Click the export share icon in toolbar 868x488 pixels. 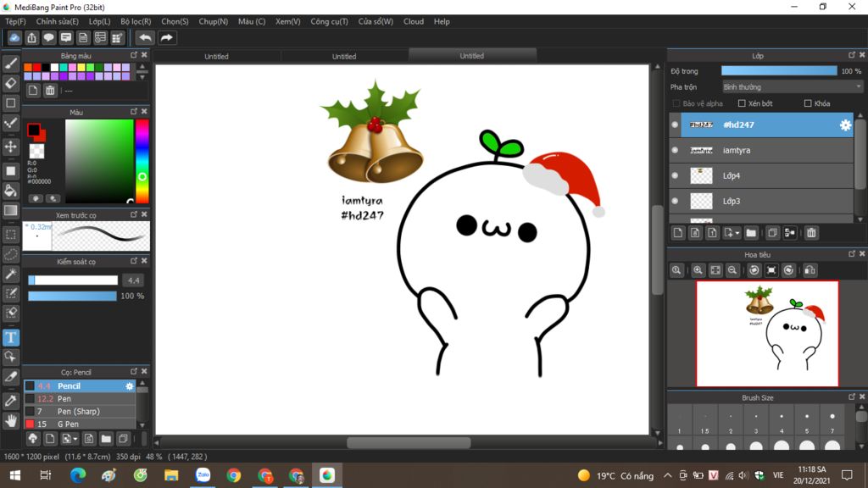31,37
